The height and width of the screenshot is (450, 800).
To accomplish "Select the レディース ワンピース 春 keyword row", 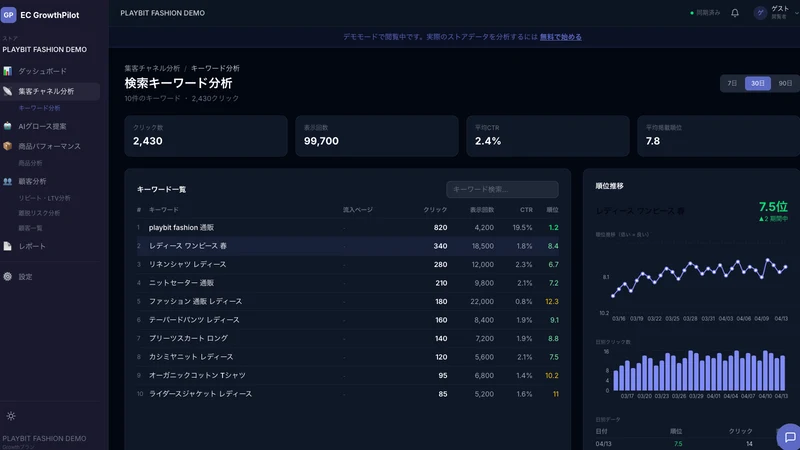I will coord(347,246).
